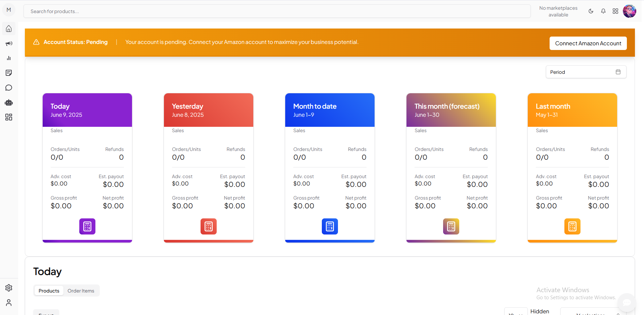Click the Connect Amazon Account button
Screen dimensions: 644x315
[x=588, y=43]
